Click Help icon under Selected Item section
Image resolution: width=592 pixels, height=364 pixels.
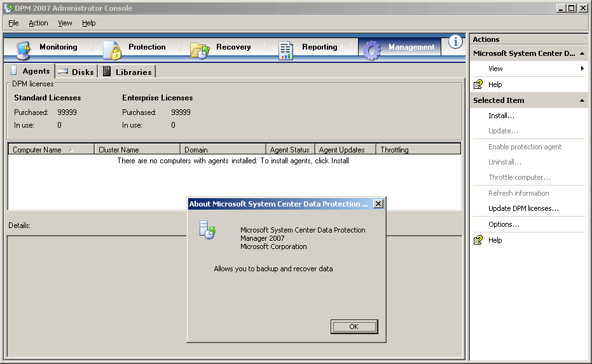tap(478, 240)
